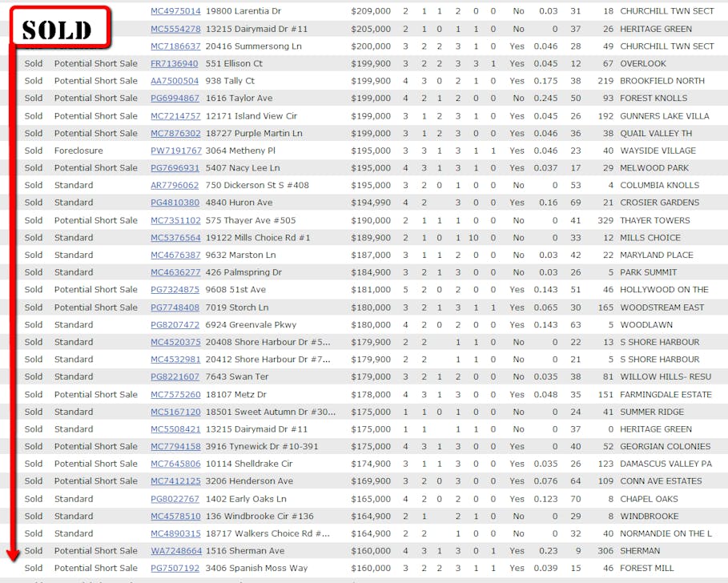
Task: Click the large SOLD callout label
Action: click(x=57, y=30)
